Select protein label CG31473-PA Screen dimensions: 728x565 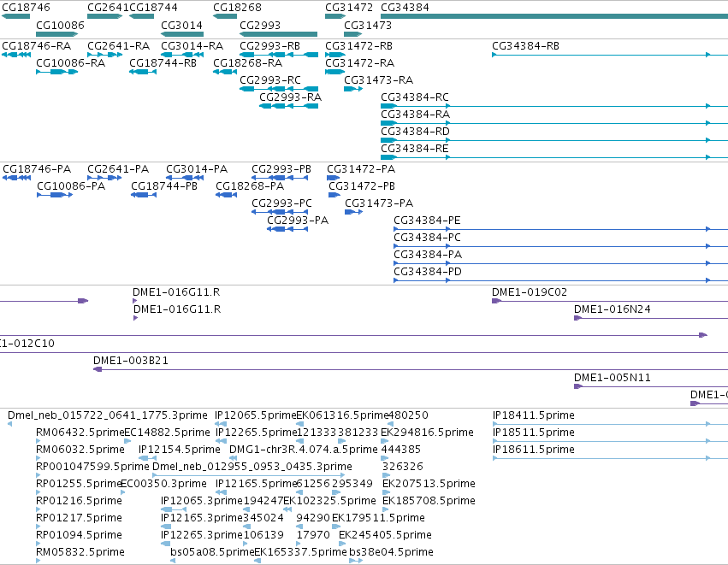379,203
